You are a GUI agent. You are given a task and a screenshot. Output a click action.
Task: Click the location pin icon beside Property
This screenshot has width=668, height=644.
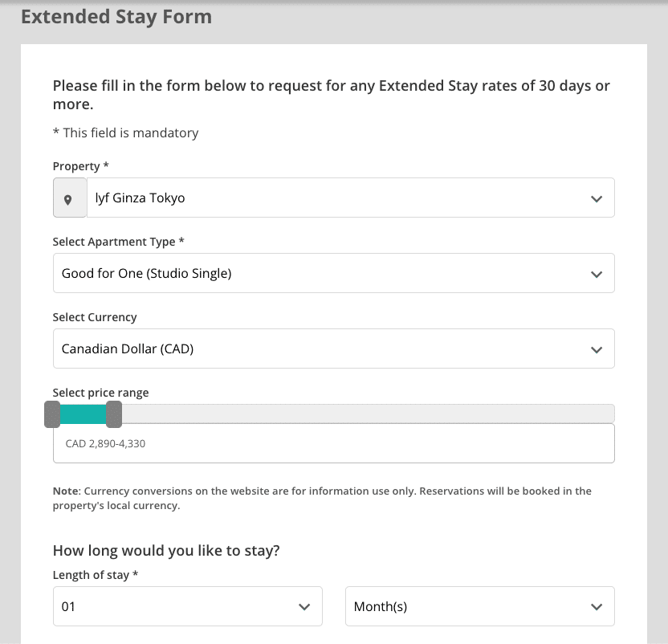pos(69,198)
